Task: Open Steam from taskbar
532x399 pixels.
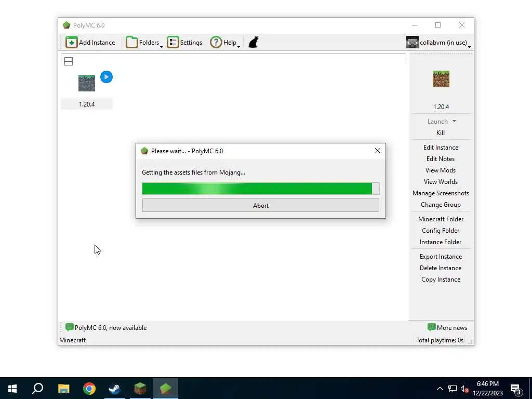Action: point(115,389)
